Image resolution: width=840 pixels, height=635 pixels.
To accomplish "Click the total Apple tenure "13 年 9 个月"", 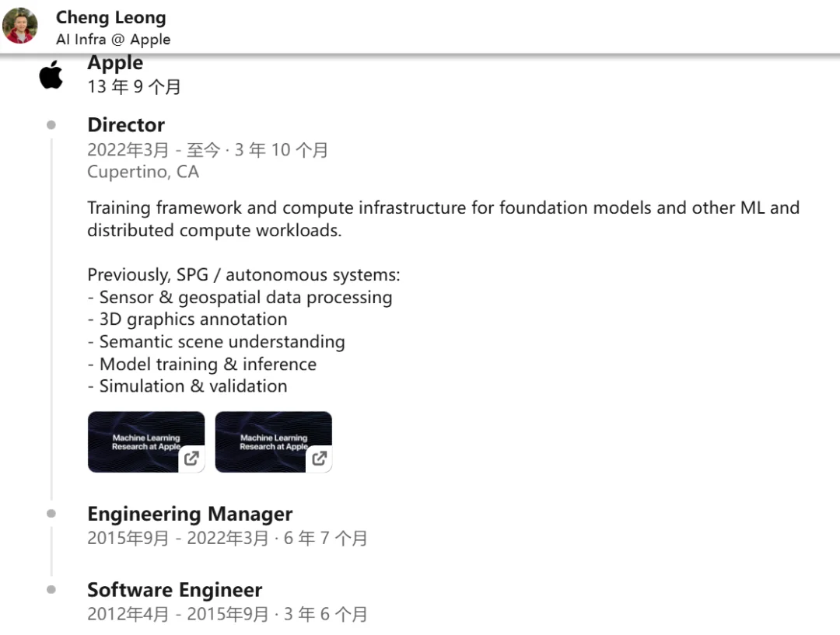I will [134, 86].
